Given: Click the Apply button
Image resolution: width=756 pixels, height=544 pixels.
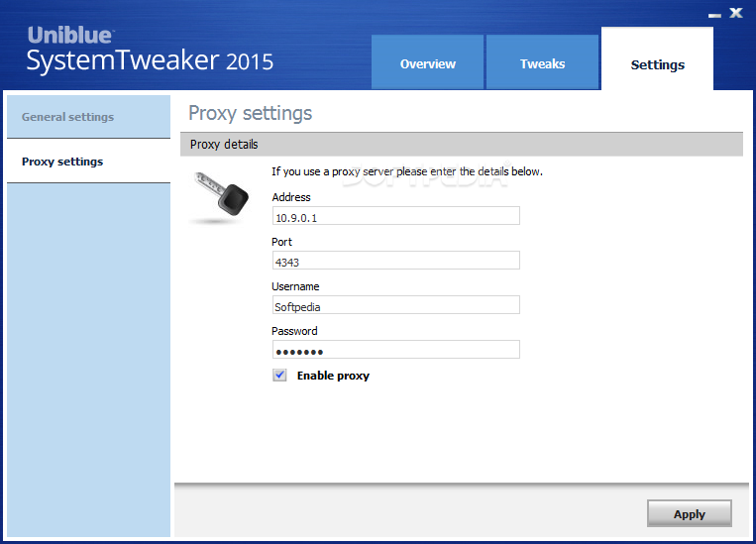Looking at the screenshot, I should tap(689, 513).
